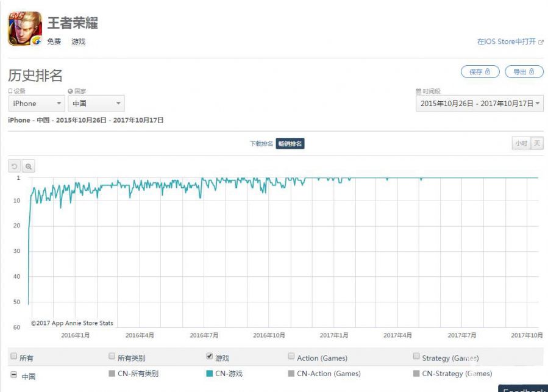
Task: Click the teal CN-游戏 legend swatch
Action: tap(209, 374)
